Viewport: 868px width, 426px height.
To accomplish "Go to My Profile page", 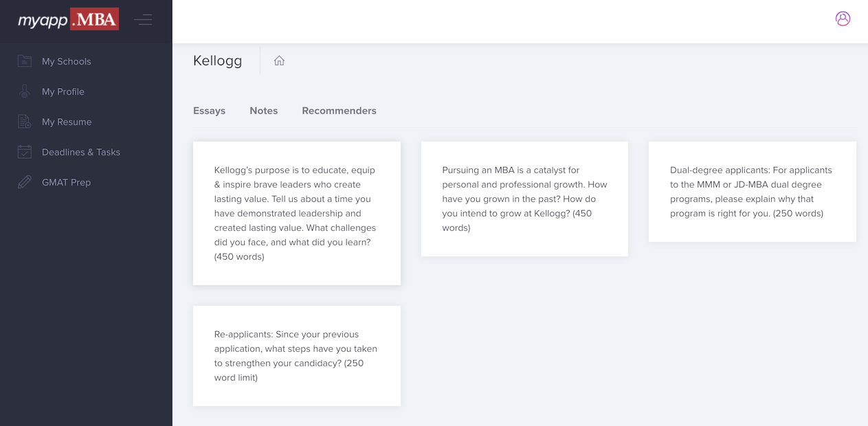I will 63,91.
